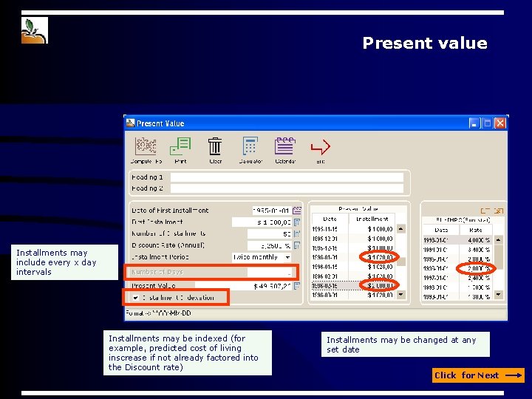This screenshot has width=532, height=399.
Task: Click the Date header in rate table
Action: [441, 230]
